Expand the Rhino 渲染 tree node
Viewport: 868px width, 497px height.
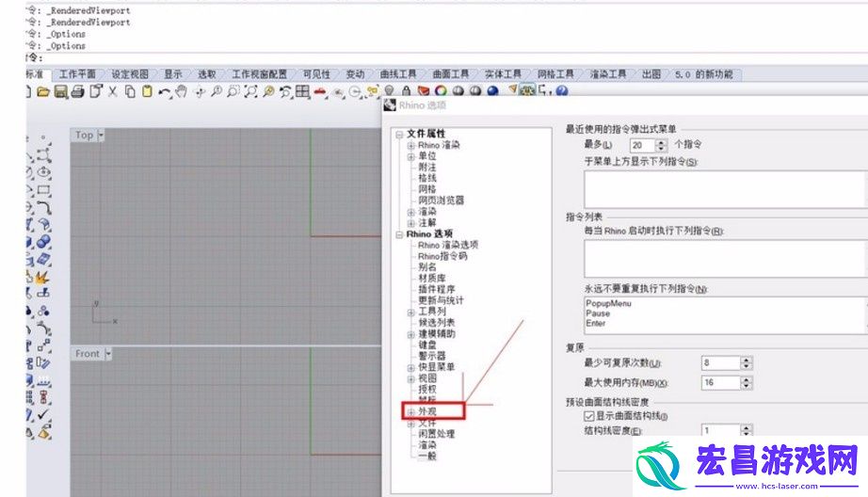(410, 146)
